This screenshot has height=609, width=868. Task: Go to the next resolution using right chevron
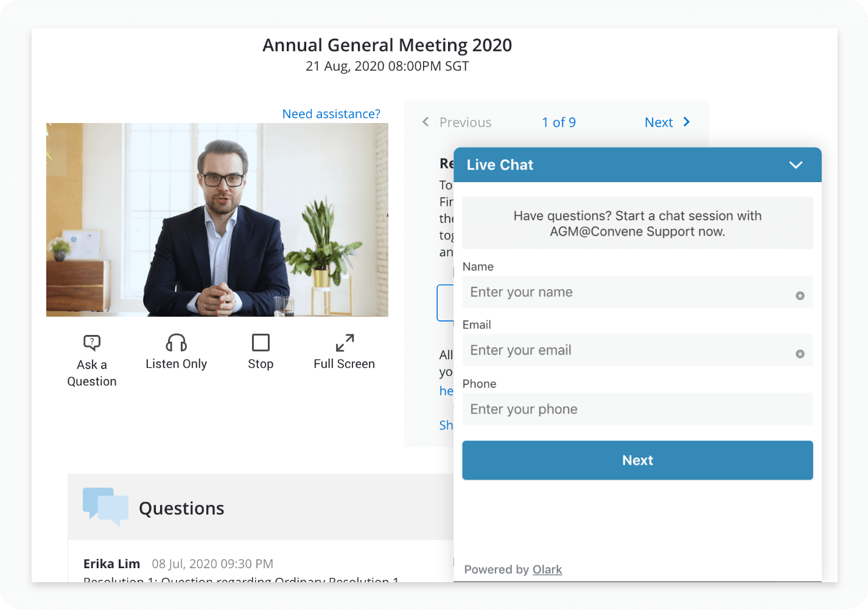point(687,122)
